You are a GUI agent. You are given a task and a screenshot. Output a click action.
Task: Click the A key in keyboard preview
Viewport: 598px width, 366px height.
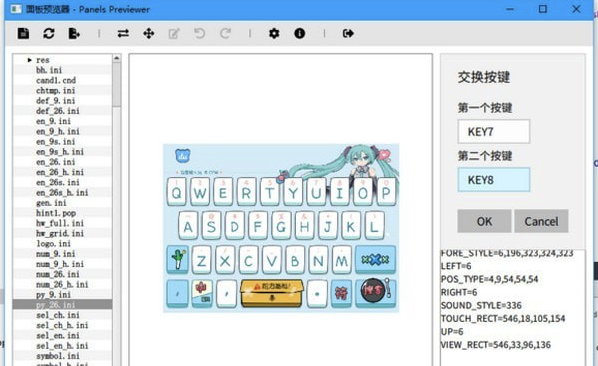click(x=188, y=226)
